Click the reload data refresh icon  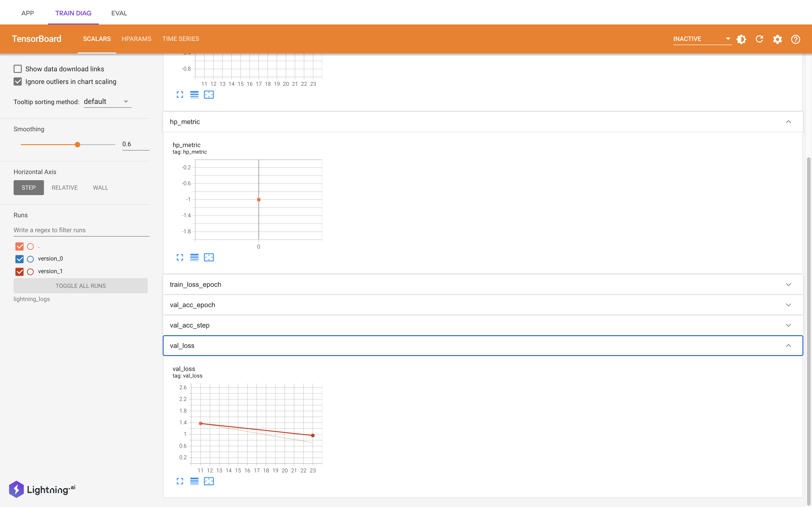[759, 39]
